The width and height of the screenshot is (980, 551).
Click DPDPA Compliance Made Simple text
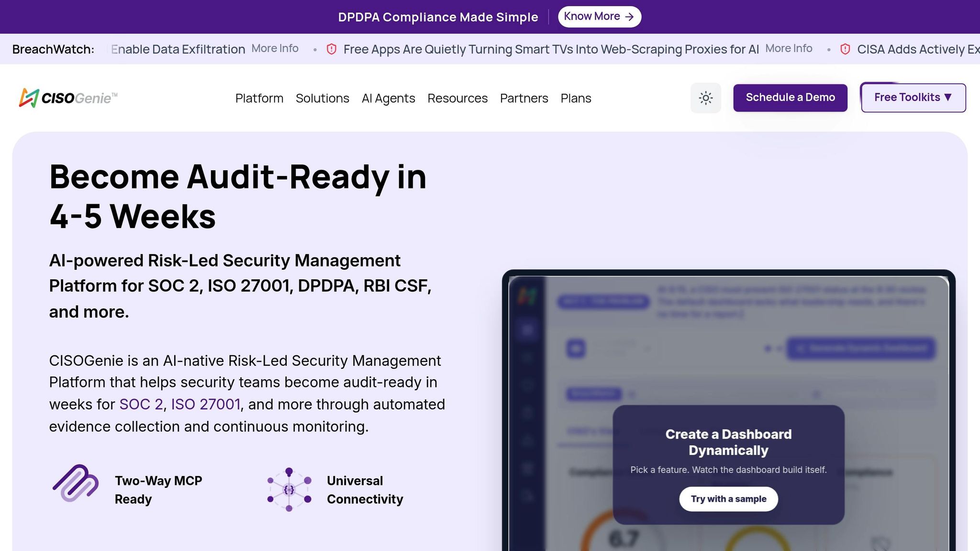click(438, 17)
